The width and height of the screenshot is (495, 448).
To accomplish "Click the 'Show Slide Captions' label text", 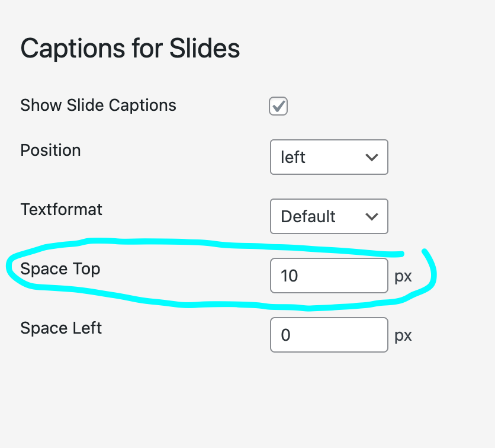I will [98, 105].
